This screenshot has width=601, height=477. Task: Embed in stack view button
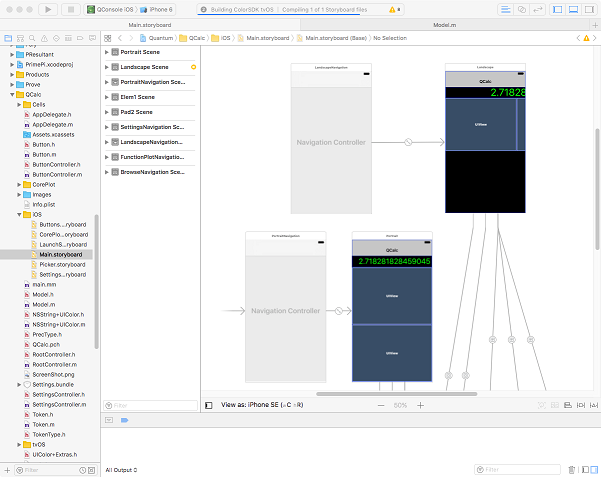[x=555, y=405]
